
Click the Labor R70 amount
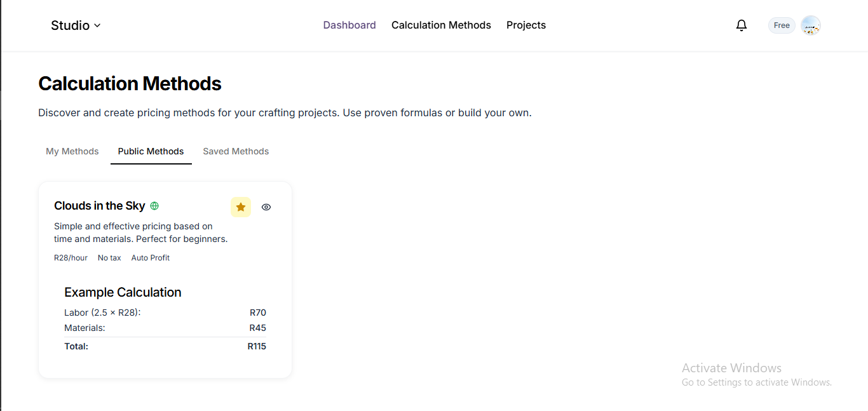[258, 313]
